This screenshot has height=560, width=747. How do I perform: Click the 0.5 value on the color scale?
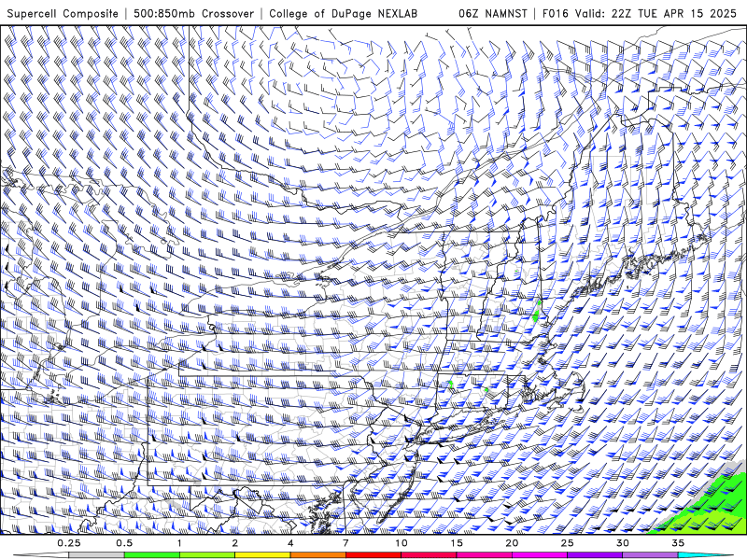pos(124,543)
